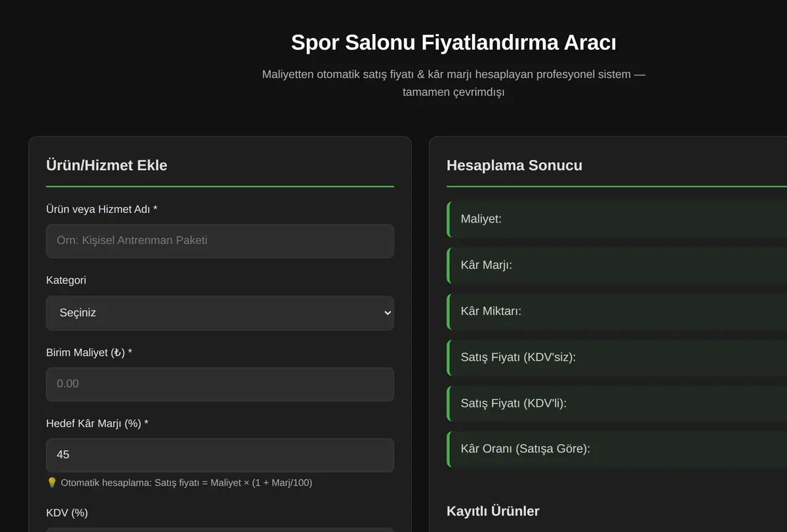Click the subtitle text about Maliyetten otomatik satış fiyatı
This screenshot has height=532, width=787.
pyautogui.click(x=454, y=83)
